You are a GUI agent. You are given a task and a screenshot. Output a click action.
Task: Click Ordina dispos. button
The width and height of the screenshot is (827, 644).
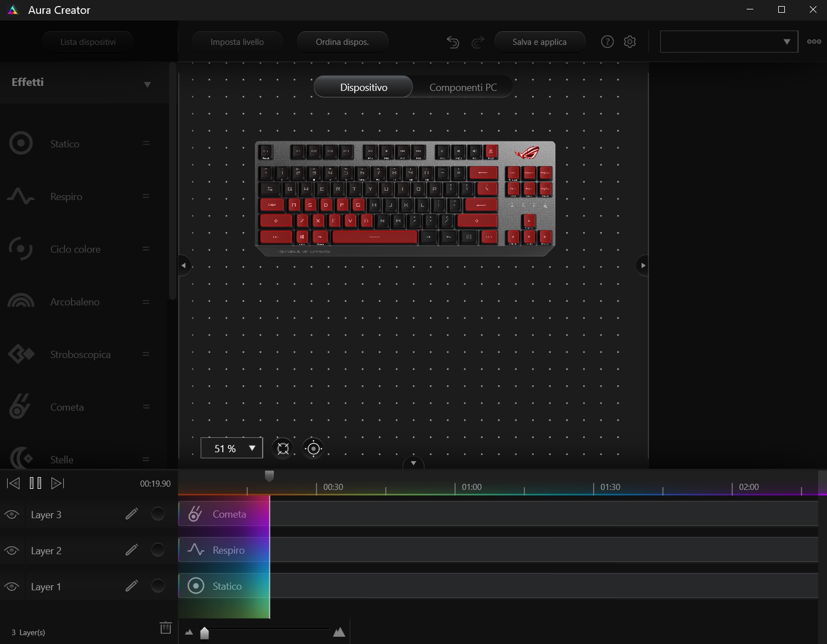343,42
